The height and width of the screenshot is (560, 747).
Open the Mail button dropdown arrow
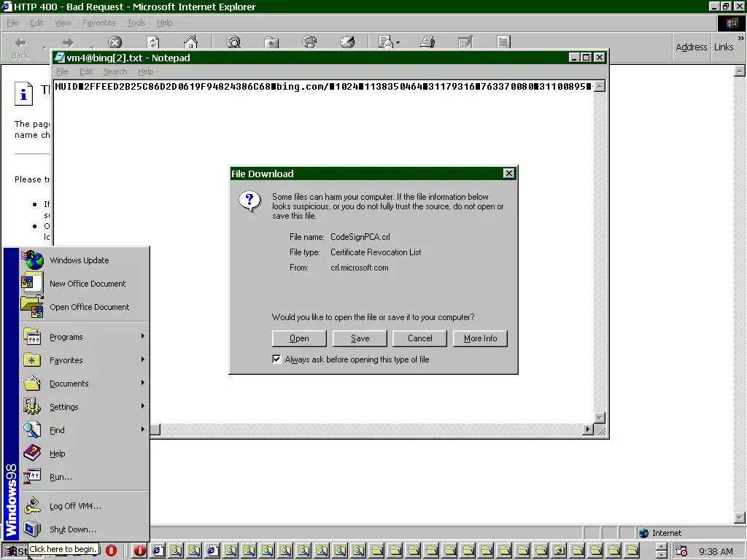[398, 43]
